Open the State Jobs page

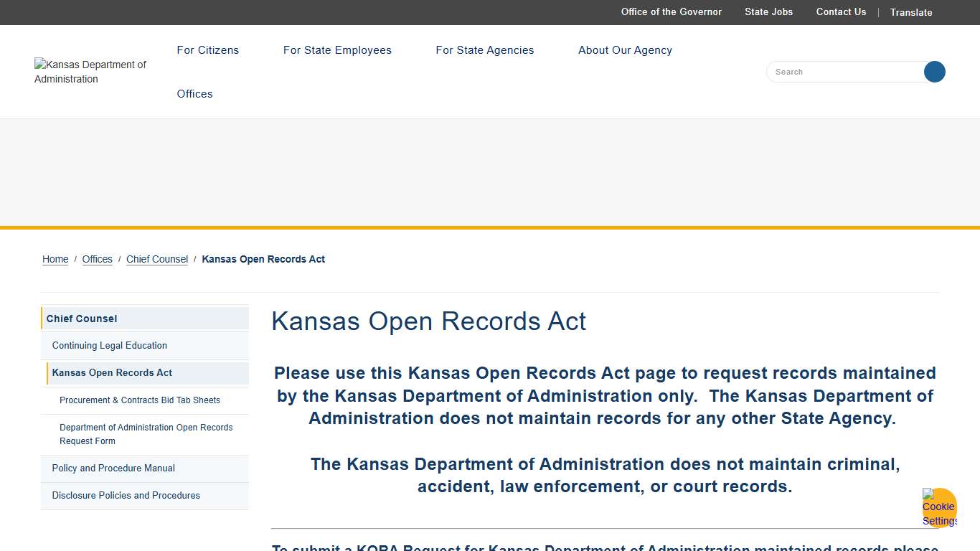click(x=768, y=12)
